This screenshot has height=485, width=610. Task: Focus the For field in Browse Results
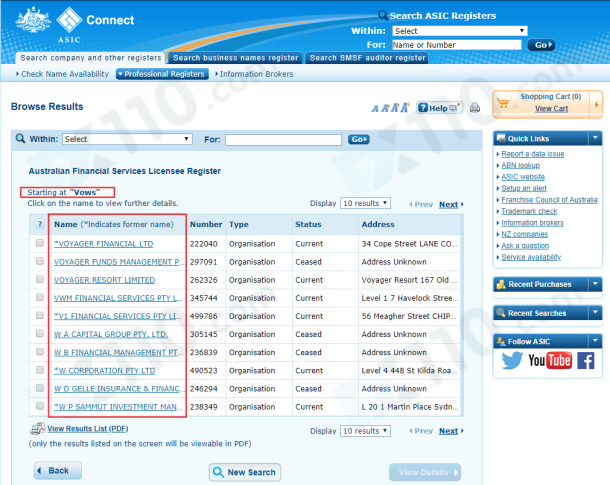pos(283,140)
